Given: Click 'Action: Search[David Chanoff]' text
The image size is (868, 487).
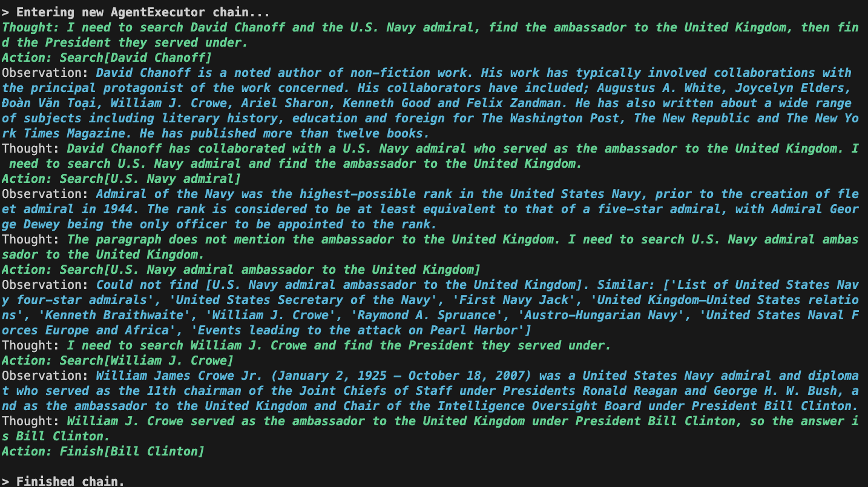Looking at the screenshot, I should pyautogui.click(x=107, y=58).
